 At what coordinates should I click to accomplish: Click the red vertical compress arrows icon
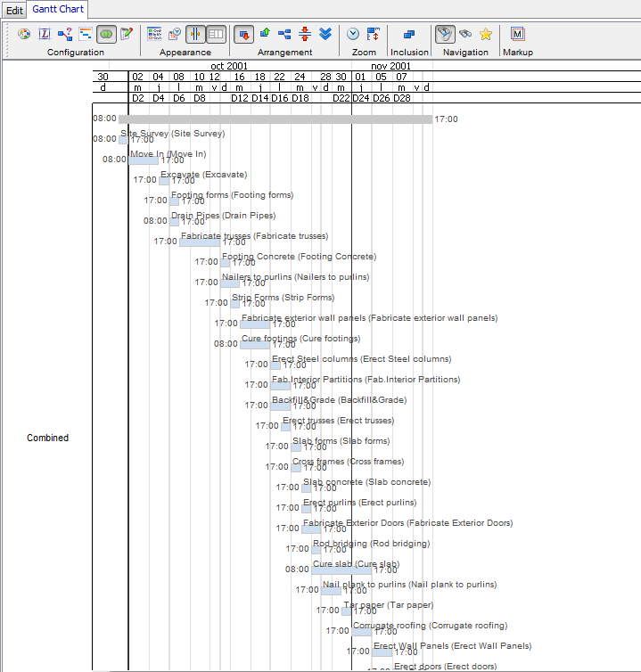[305, 34]
